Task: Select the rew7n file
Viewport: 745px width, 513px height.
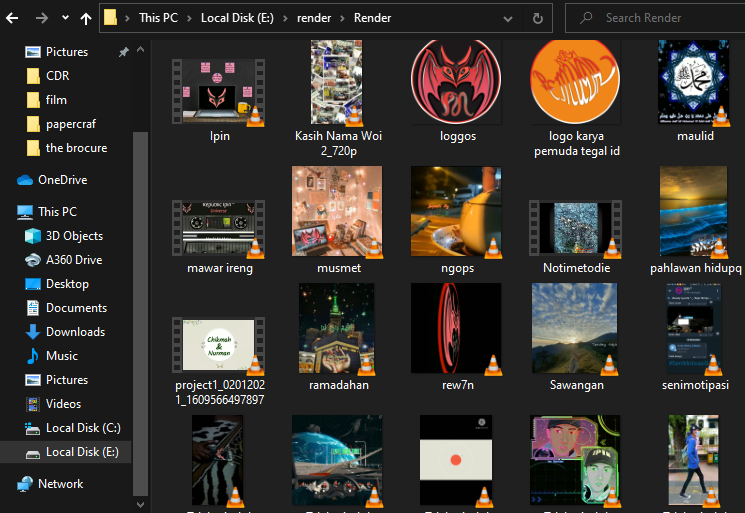Action: coord(457,337)
